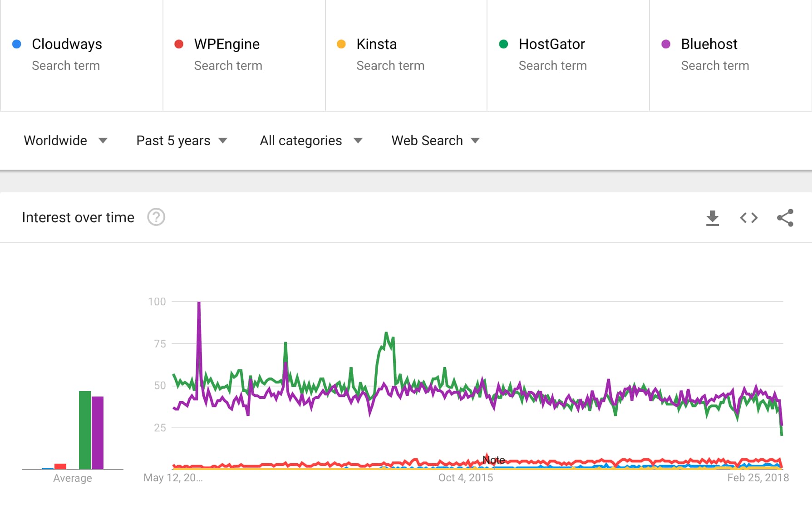812x514 pixels.
Task: Open the Worldwide region dropdown
Action: click(66, 141)
